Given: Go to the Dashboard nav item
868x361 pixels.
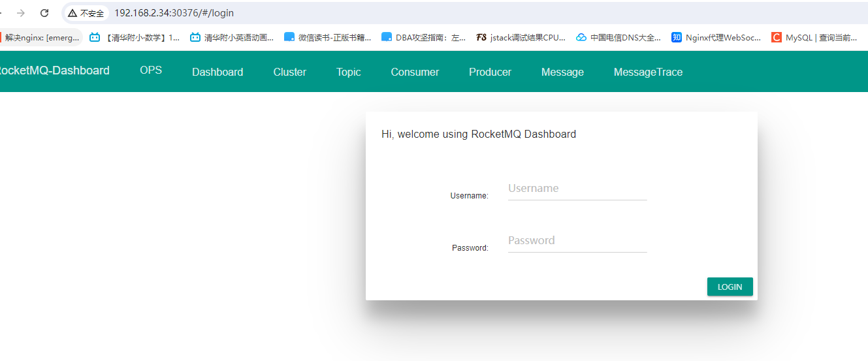Looking at the screenshot, I should tap(217, 72).
